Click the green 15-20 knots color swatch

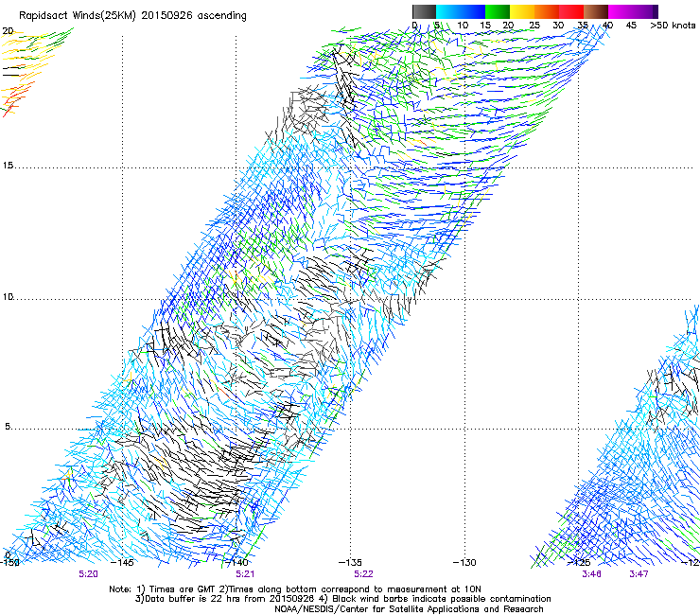point(498,11)
